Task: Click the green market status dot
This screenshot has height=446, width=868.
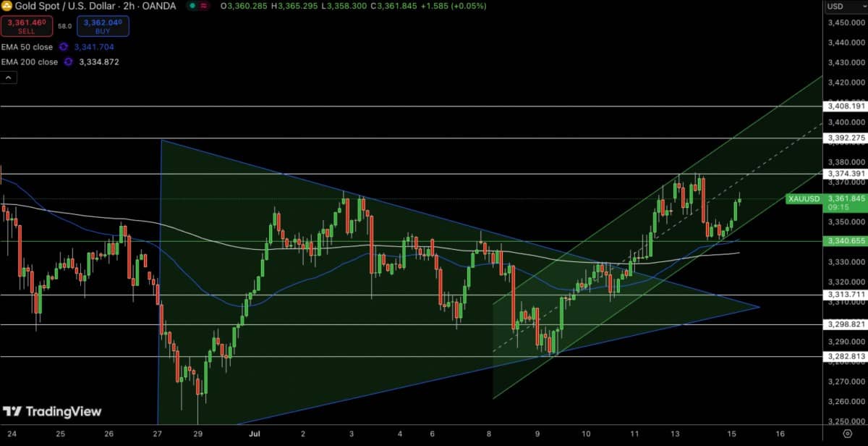Action: (x=191, y=6)
